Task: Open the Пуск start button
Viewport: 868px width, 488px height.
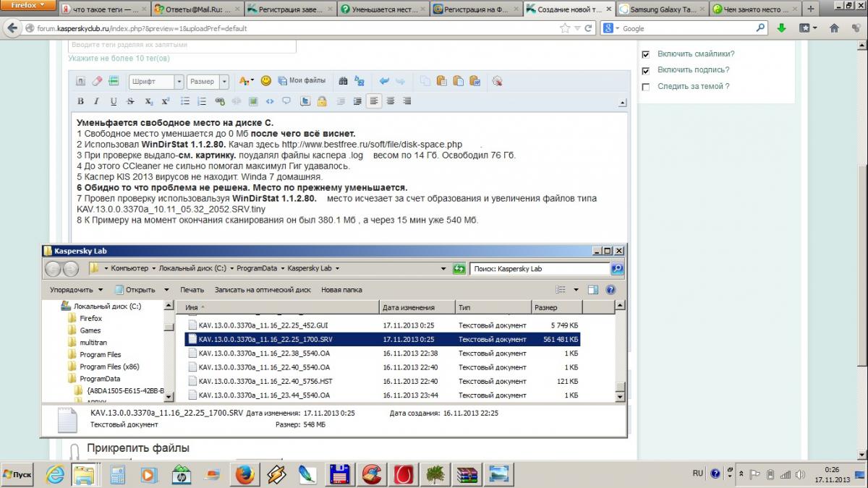Action: pos(17,474)
